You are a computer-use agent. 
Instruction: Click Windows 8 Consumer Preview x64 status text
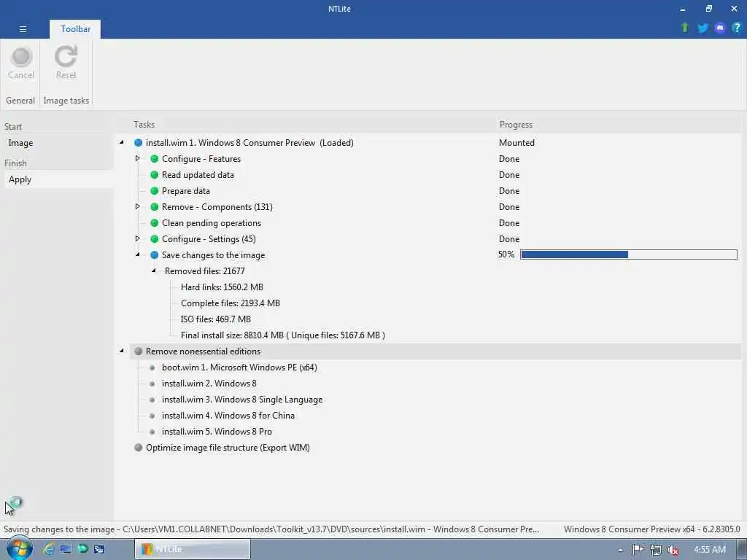(651, 529)
